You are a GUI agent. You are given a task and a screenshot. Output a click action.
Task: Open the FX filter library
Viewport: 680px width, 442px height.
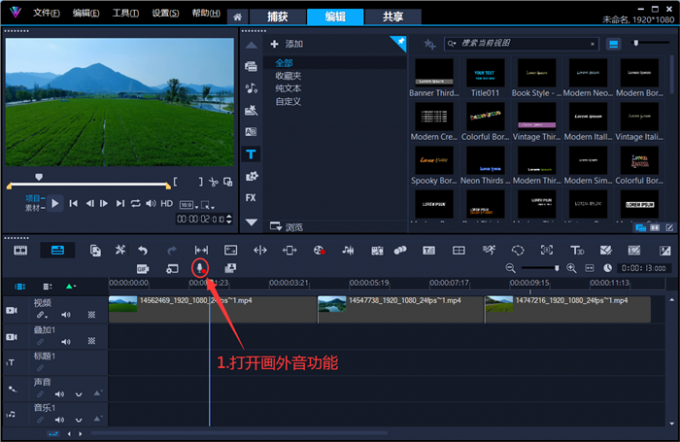(x=251, y=198)
